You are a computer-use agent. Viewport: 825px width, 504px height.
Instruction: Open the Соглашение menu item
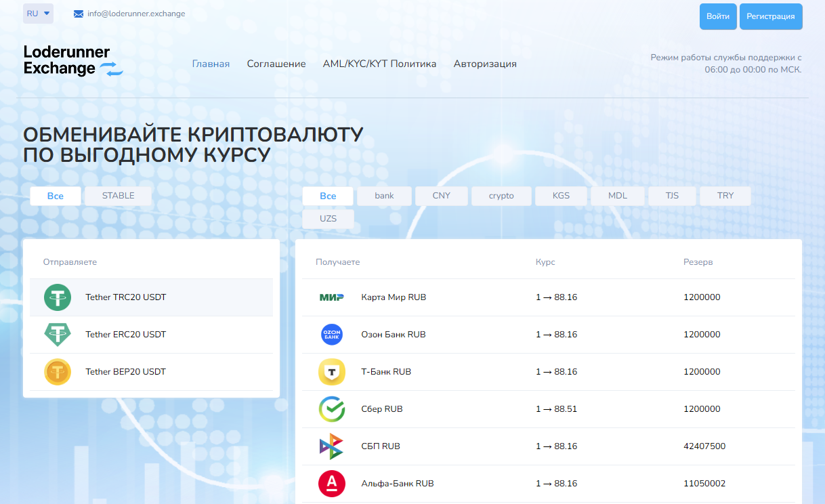276,64
